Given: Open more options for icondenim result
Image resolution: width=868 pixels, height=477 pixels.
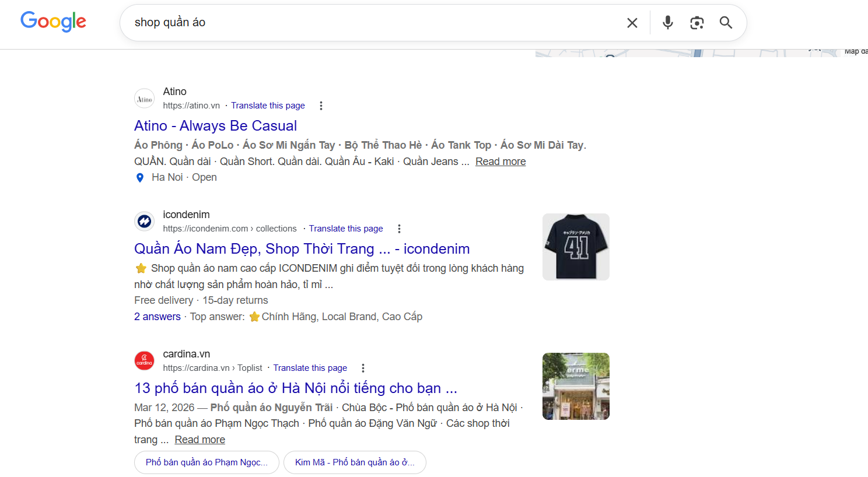Looking at the screenshot, I should click(399, 229).
